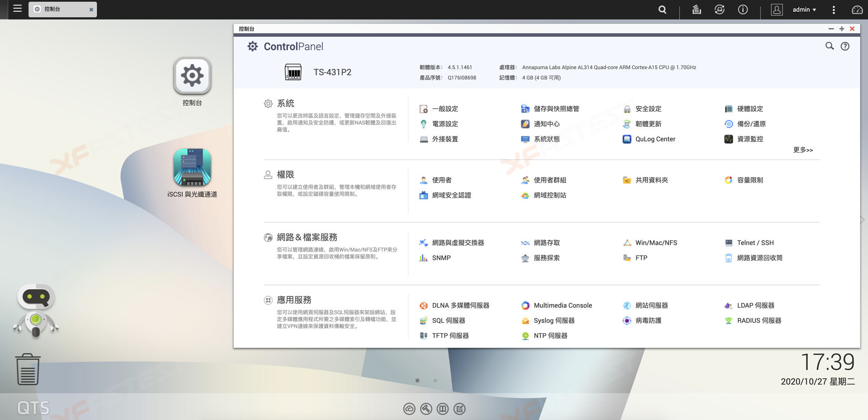This screenshot has width=868, height=420.
Task: Open Telnet / SSH settings
Action: (x=749, y=243)
